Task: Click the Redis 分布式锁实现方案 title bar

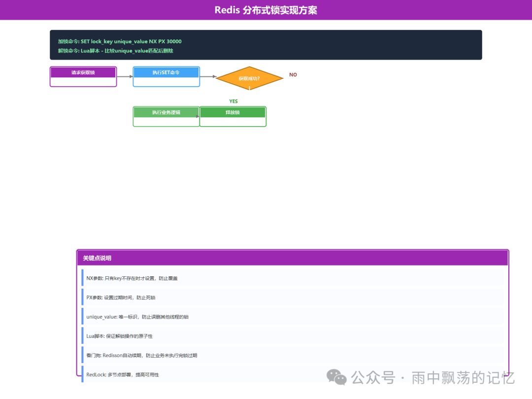Action: click(x=266, y=9)
